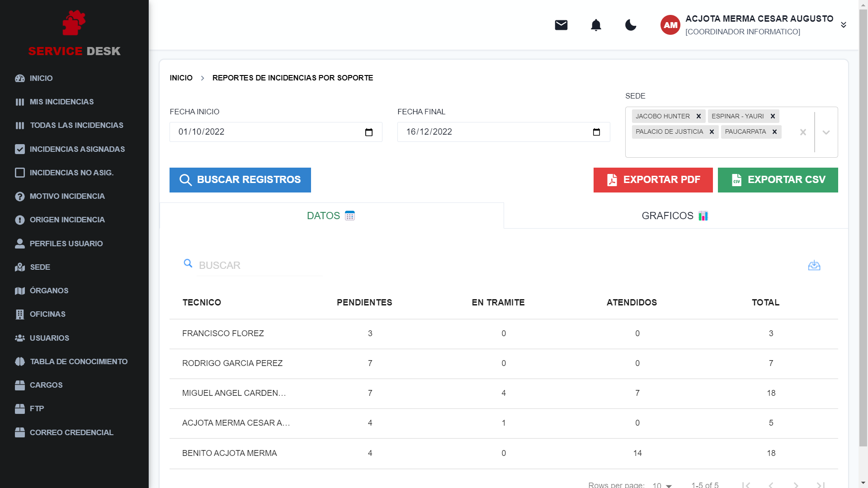Screen dimensions: 868x488
Task: Expand user profile menu for ACJOTA MERMA
Action: click(x=844, y=25)
